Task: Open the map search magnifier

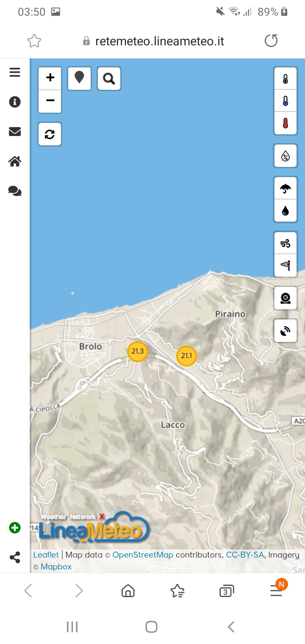Action: [x=109, y=78]
